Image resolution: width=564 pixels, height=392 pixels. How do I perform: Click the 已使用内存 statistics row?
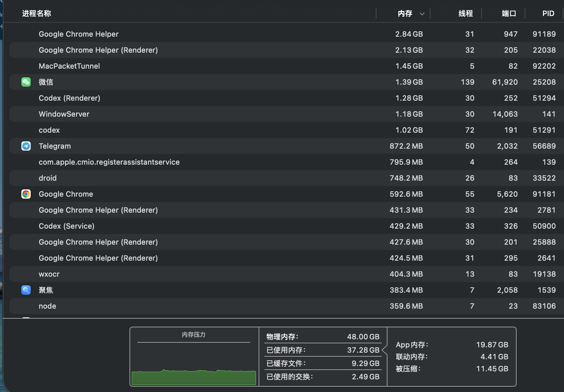pos(323,350)
